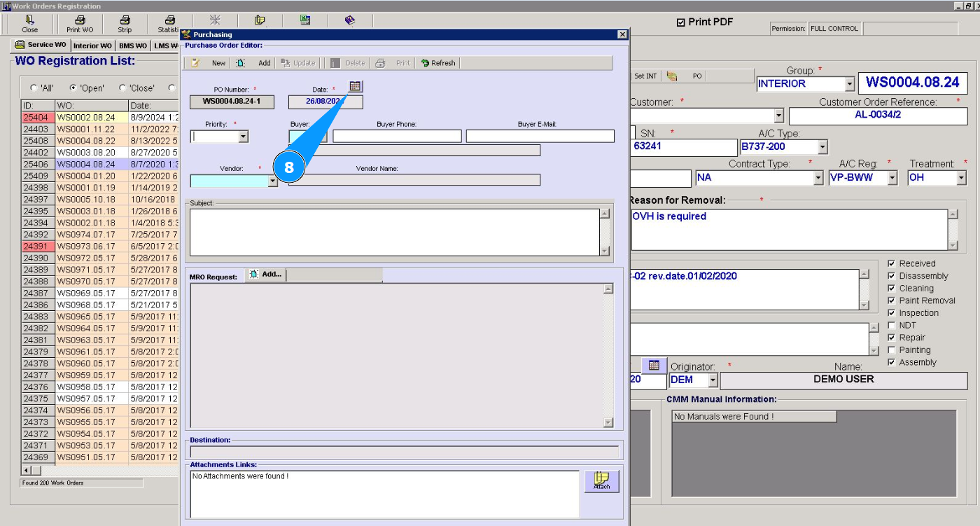The image size is (980, 526).
Task: Click the asterisk star toolbar icon
Action: [215, 20]
